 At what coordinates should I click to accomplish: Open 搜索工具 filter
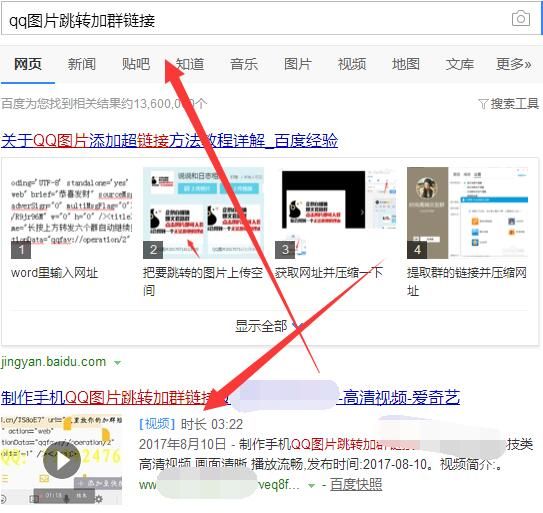click(x=515, y=104)
